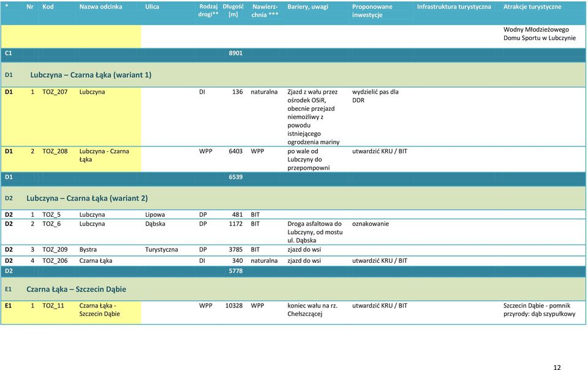Viewport: 588px width, 370px height.
Task: Click 'naturalna' in the TOZ_207 row
Action: (x=264, y=92)
